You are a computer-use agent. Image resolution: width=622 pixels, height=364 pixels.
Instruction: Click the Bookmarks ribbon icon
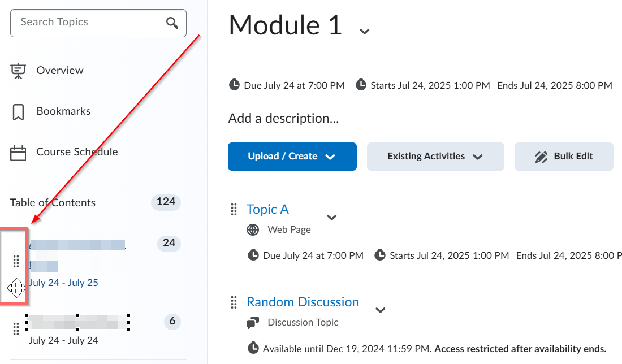18,112
